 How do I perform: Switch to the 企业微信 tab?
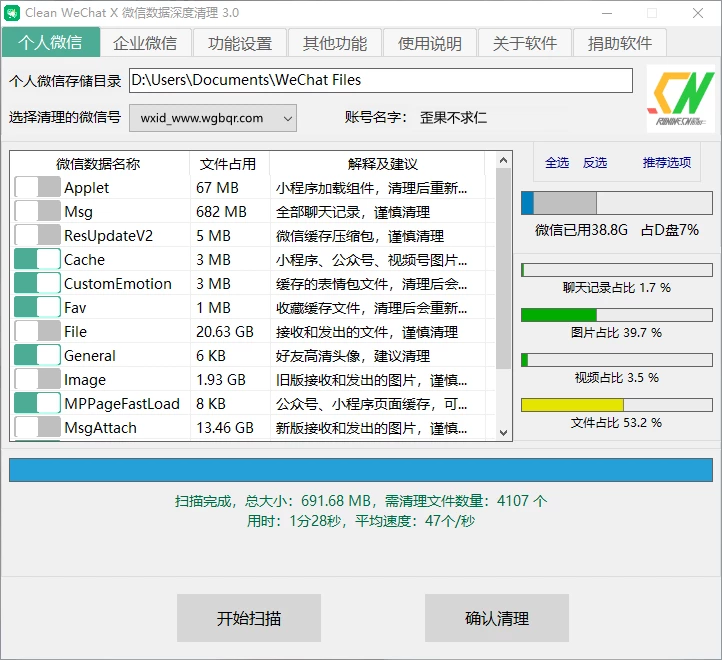pos(145,43)
